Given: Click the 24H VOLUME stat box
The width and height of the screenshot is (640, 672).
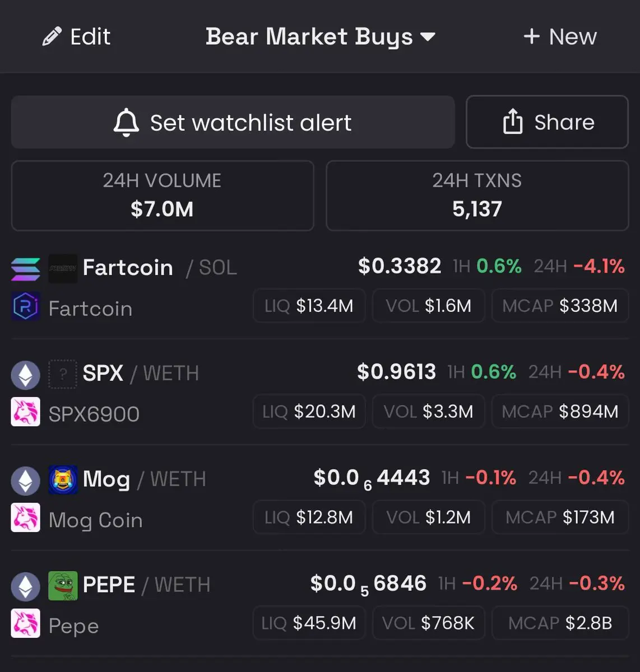Looking at the screenshot, I should 163,195.
